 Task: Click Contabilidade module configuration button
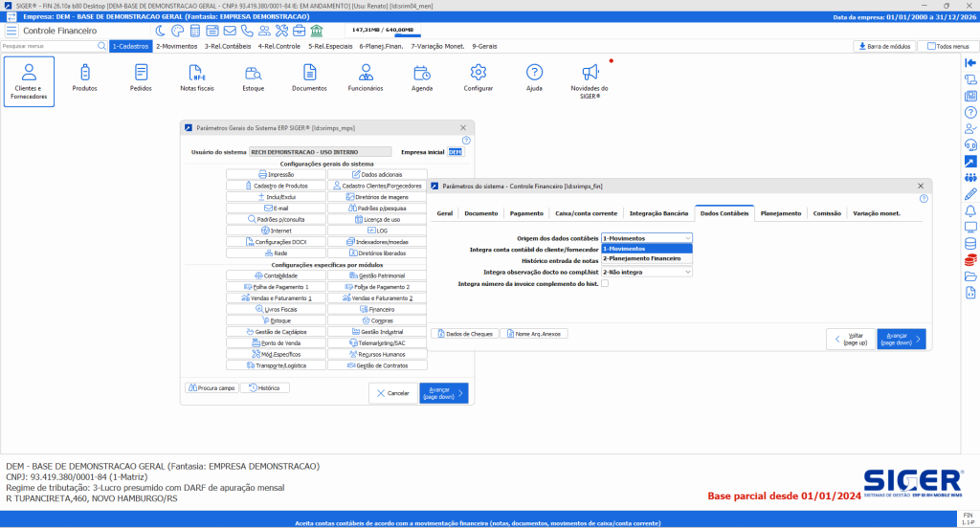tap(276, 275)
